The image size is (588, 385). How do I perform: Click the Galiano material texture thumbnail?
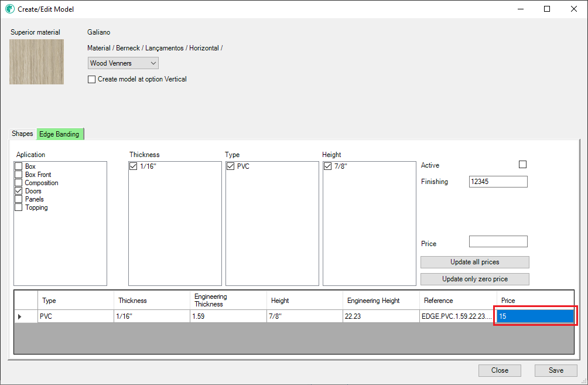tap(36, 62)
